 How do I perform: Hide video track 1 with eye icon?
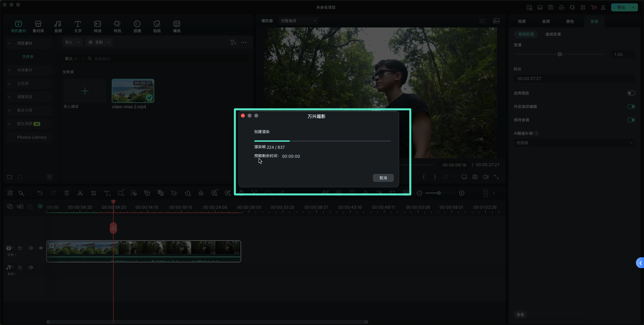(41, 248)
